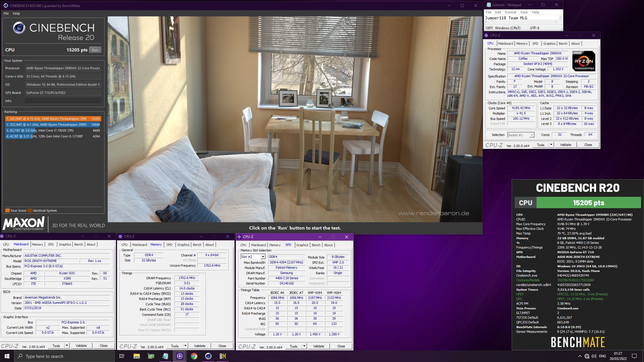Click the Type here to search box
The width and height of the screenshot is (644, 362).
point(64,356)
